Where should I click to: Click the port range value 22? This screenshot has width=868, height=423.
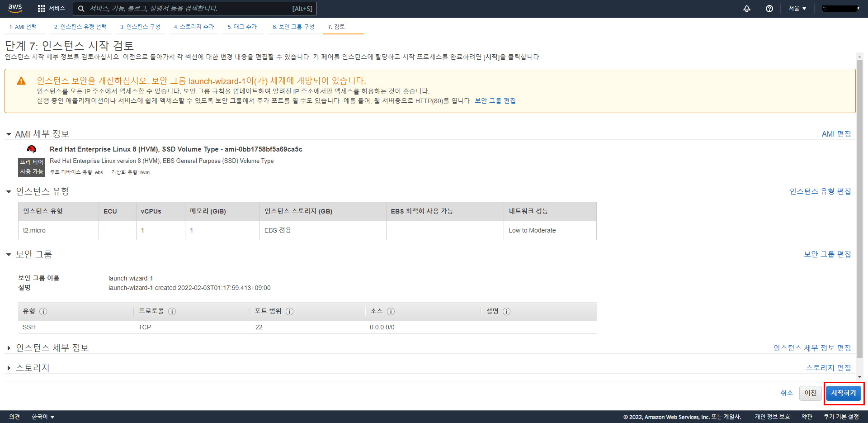tap(259, 327)
